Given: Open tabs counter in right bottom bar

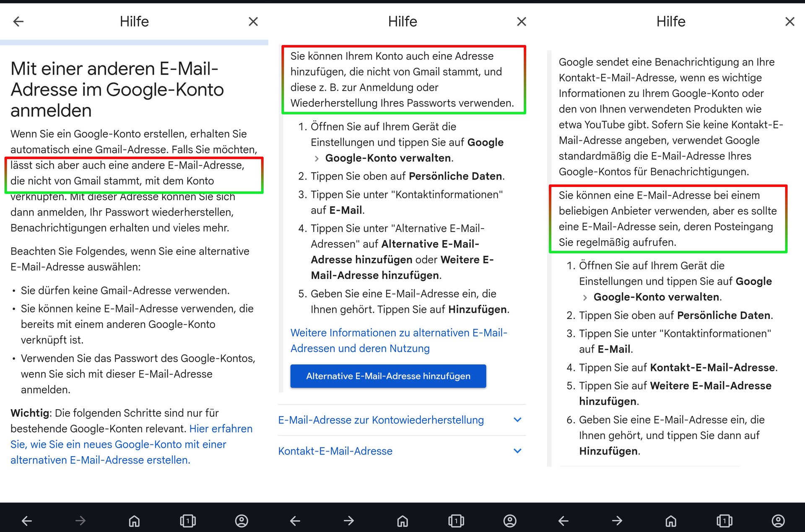Looking at the screenshot, I should tap(724, 521).
